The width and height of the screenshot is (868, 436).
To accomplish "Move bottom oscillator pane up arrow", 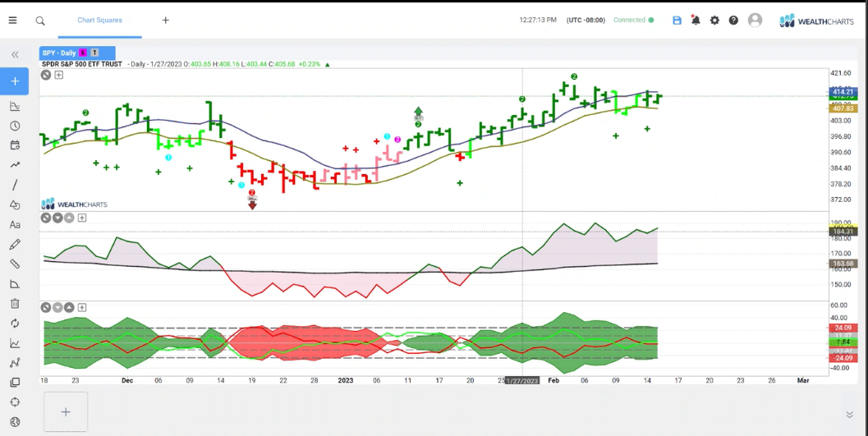I will pos(69,308).
